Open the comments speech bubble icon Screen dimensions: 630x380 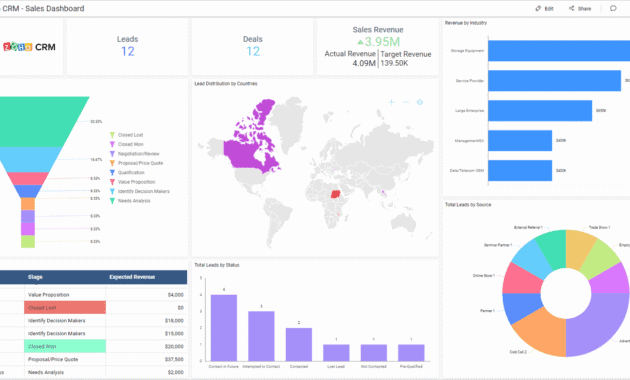tap(613, 8)
